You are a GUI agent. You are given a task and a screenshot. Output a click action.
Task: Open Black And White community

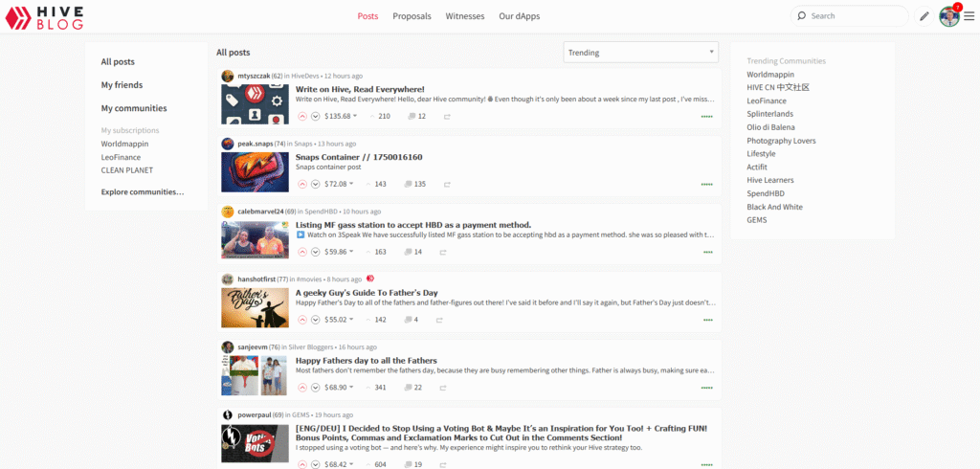(x=774, y=207)
